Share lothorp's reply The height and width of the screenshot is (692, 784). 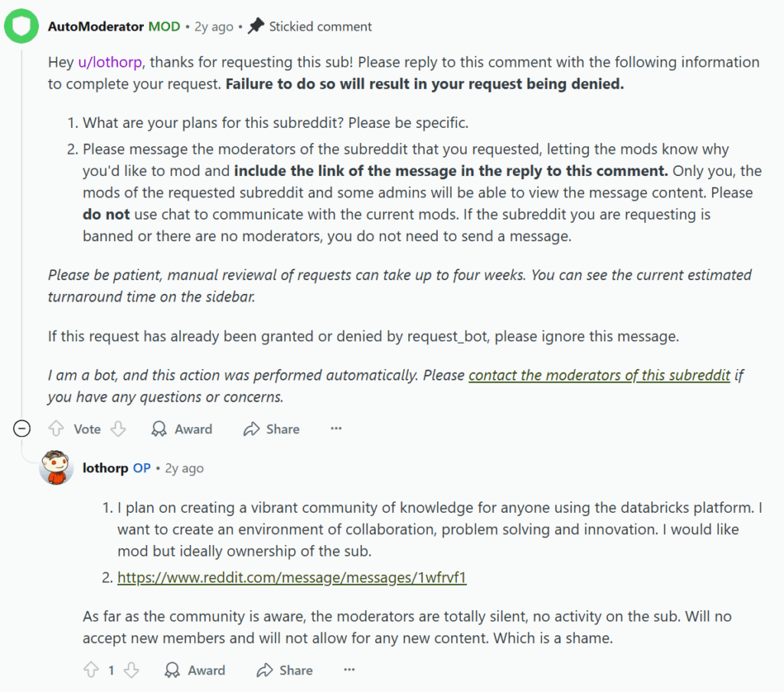[284, 670]
